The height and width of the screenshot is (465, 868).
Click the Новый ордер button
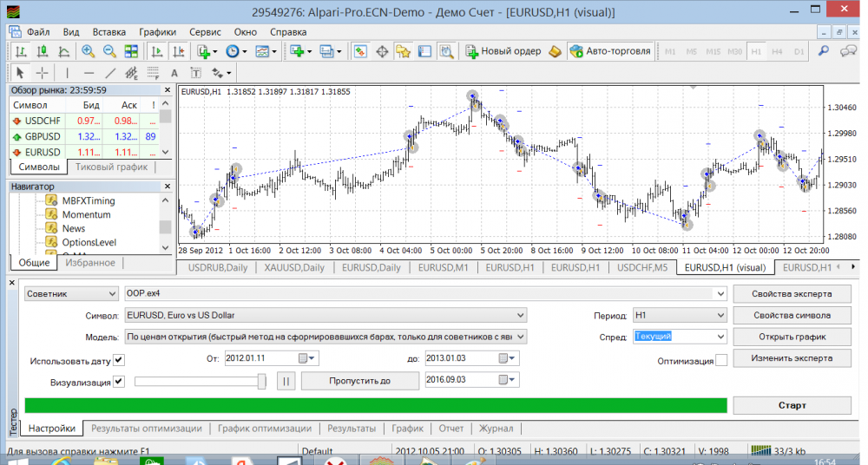click(x=503, y=51)
